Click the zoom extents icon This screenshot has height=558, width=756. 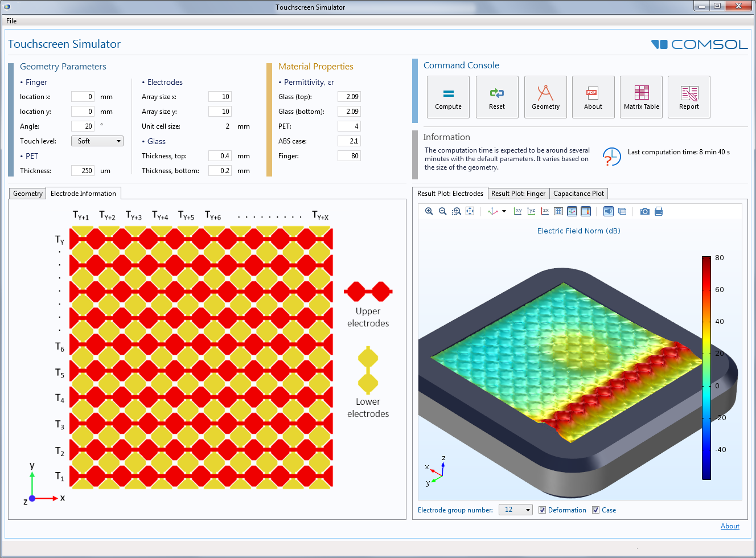(470, 211)
